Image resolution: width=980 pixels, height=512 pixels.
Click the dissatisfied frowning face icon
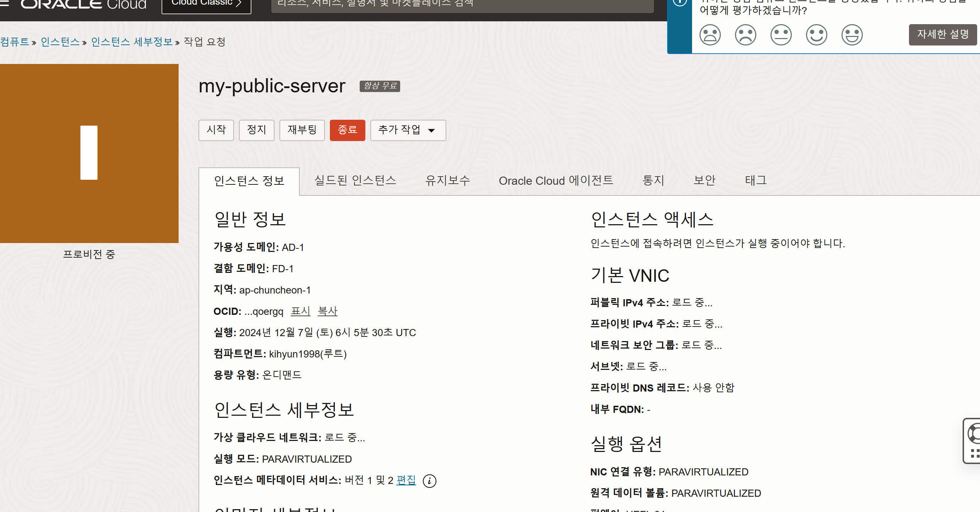[x=745, y=35]
